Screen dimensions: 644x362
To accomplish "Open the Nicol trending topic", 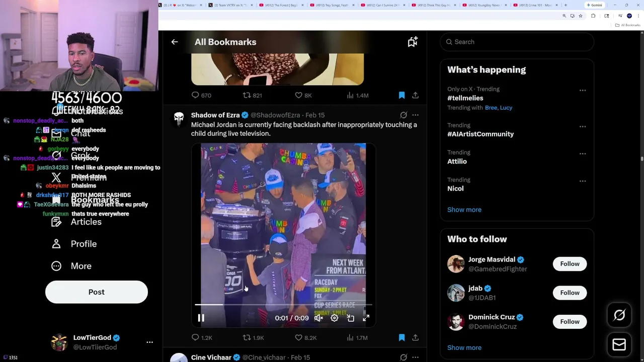I will pos(455,189).
